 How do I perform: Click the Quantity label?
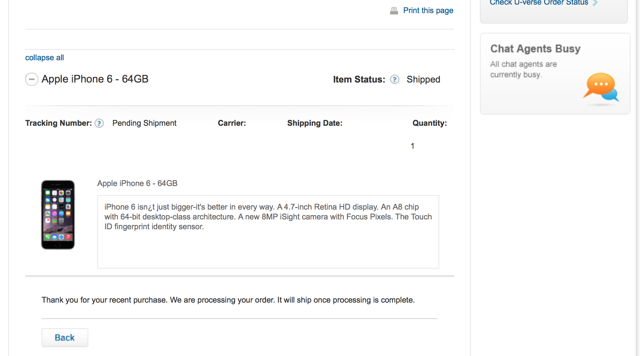[430, 123]
